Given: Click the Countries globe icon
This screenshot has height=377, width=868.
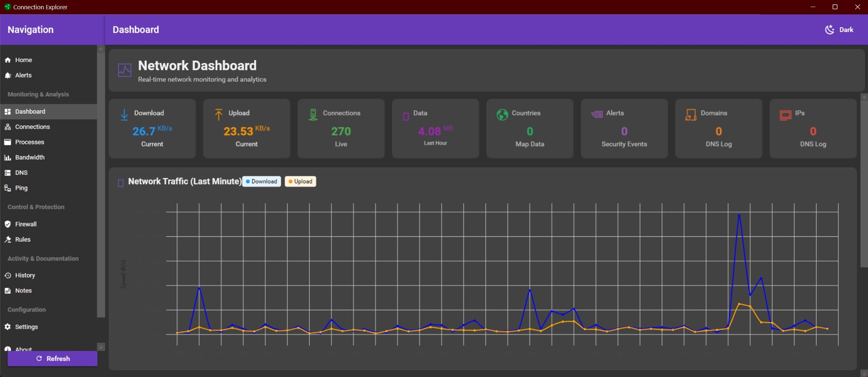Looking at the screenshot, I should [x=502, y=115].
